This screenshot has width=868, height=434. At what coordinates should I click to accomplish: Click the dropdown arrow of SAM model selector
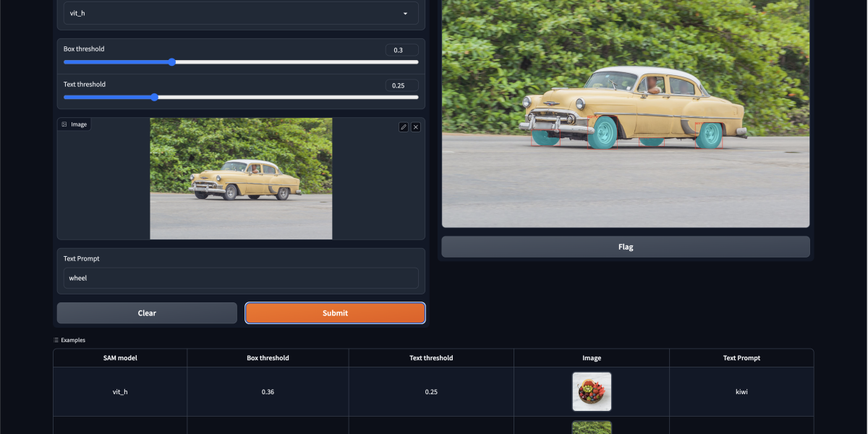coord(405,14)
